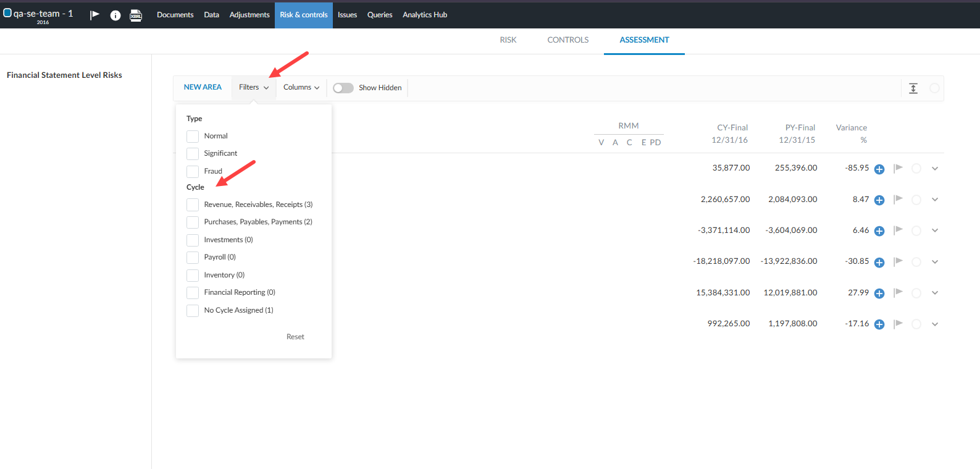The height and width of the screenshot is (469, 980).
Task: Add item on the 15,384,331.00 row
Action: (879, 294)
